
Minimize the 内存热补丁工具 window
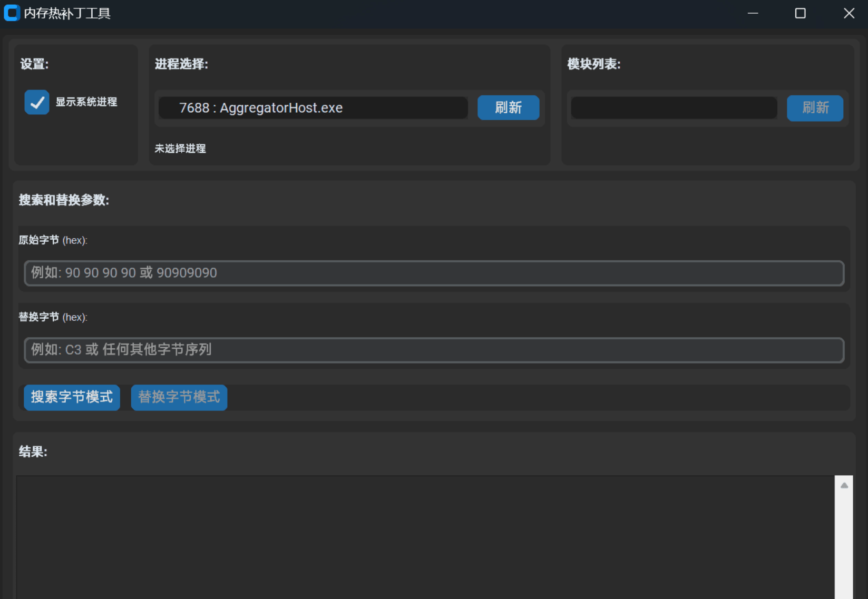pyautogui.click(x=753, y=13)
